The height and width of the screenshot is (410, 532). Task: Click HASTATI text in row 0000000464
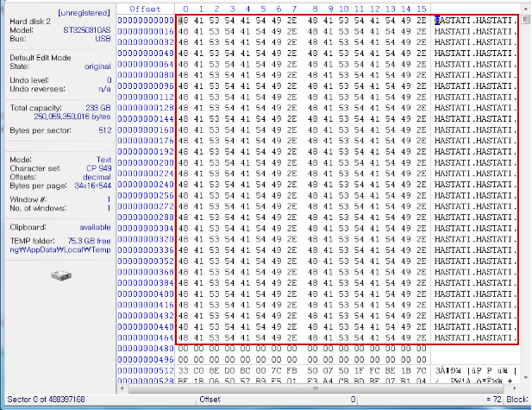[475, 338]
